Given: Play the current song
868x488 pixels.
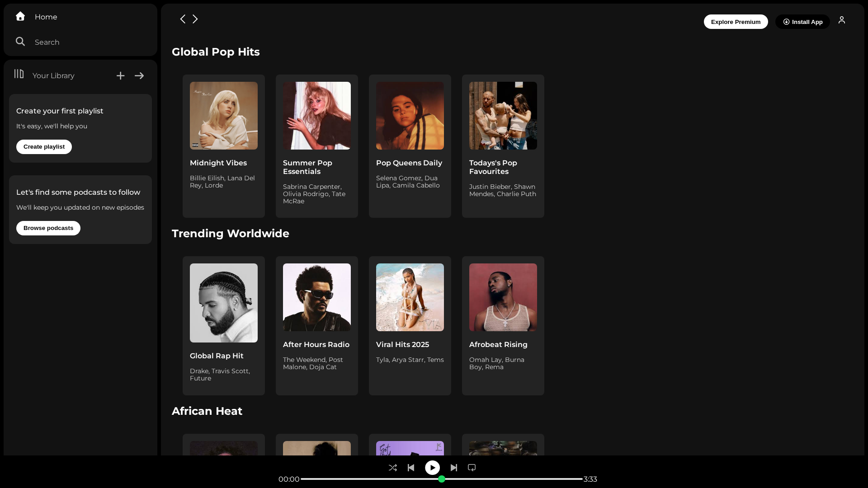Looking at the screenshot, I should 432,468.
